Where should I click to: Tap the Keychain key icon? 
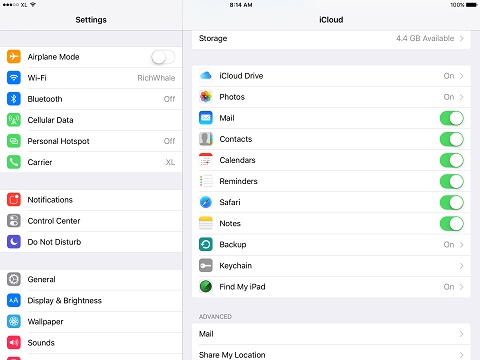206,266
